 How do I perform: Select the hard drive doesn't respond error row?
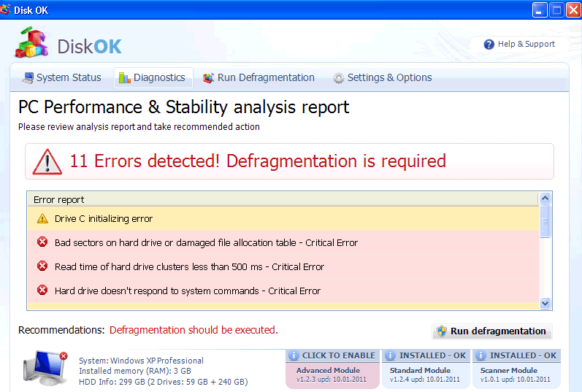(x=188, y=291)
